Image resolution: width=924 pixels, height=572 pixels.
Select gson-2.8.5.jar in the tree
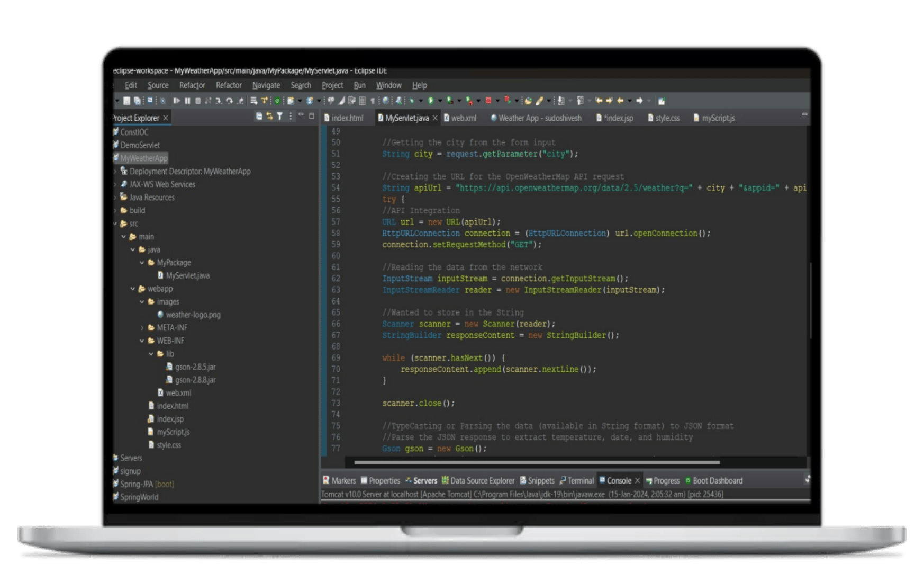tap(191, 367)
